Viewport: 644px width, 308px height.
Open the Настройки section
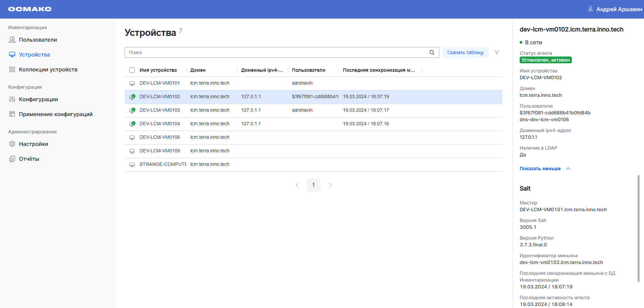coord(33,144)
